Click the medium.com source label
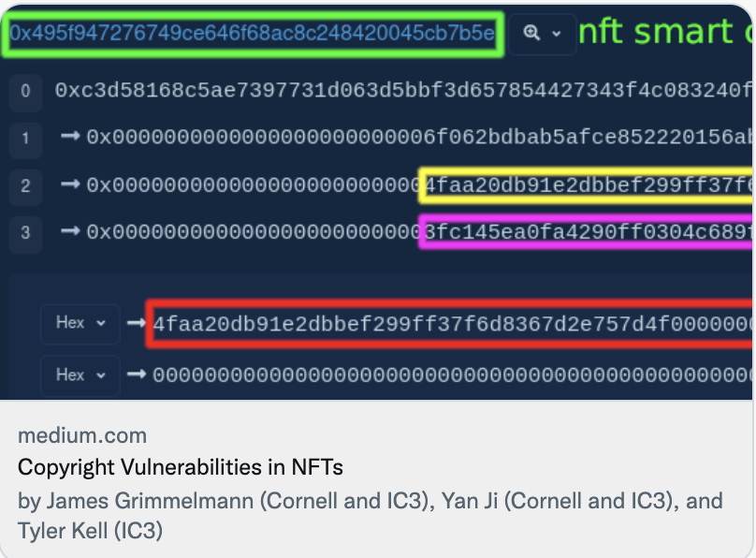This screenshot has height=558, width=756. [x=82, y=435]
